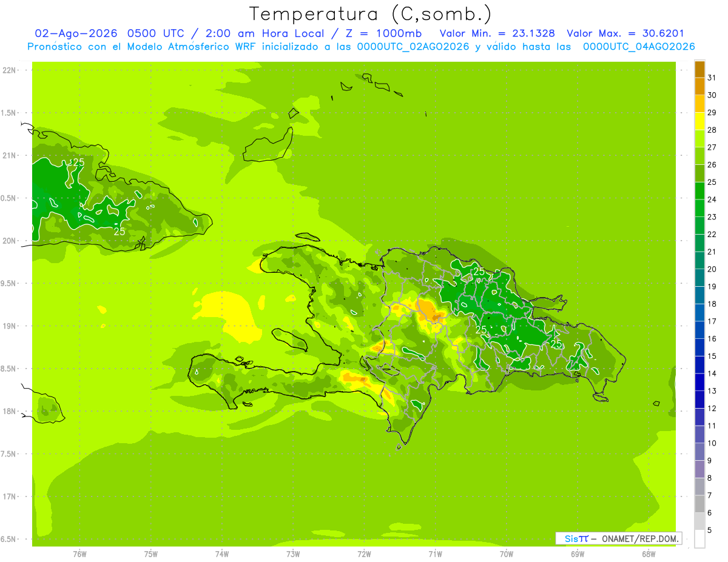The height and width of the screenshot is (562, 728).
Task: Click legend value label 23
Action: (712, 216)
